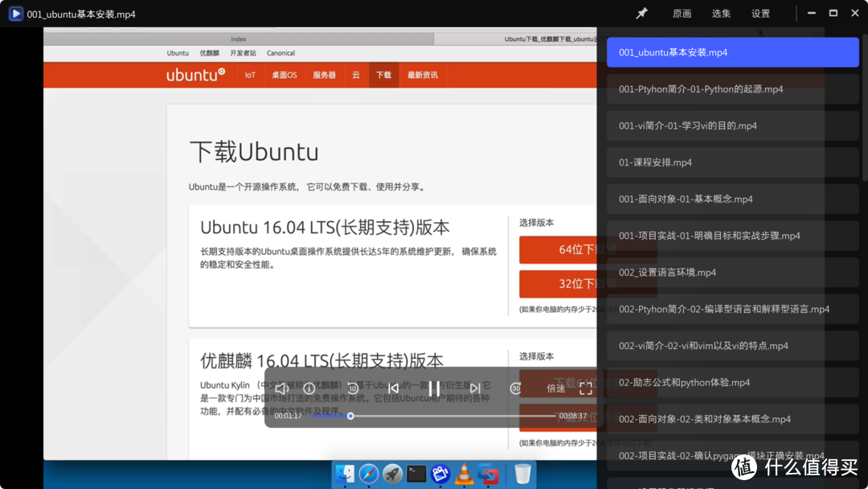
Task: Pause the video playback
Action: click(434, 388)
